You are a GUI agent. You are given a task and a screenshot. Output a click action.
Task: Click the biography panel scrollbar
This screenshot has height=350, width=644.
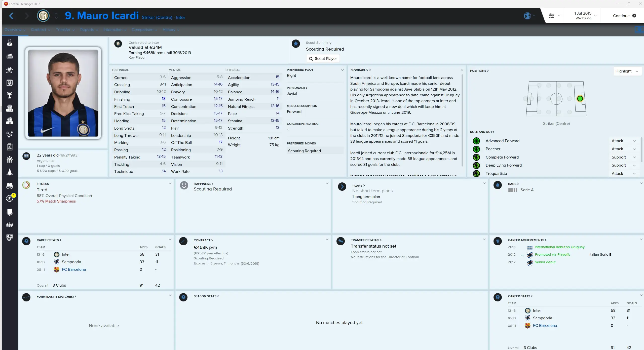[x=462, y=120]
